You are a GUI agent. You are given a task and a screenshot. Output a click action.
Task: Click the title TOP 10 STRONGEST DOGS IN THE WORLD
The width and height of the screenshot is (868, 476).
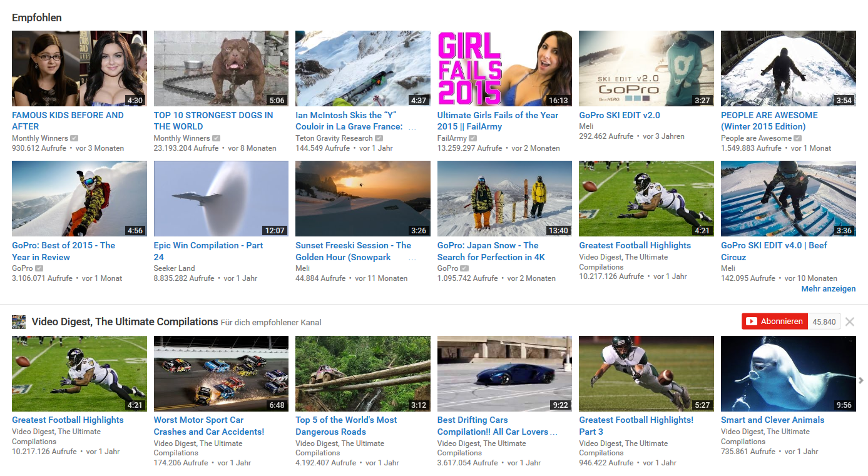(213, 121)
